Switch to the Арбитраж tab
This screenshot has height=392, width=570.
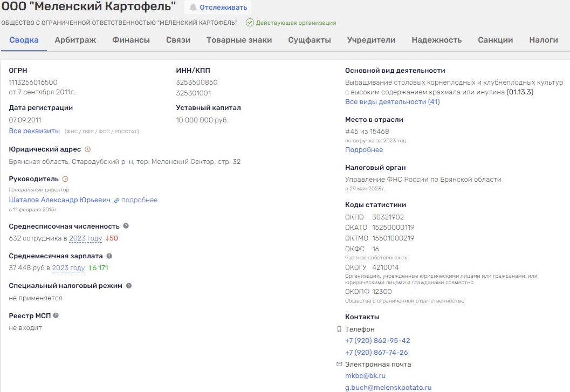click(75, 40)
